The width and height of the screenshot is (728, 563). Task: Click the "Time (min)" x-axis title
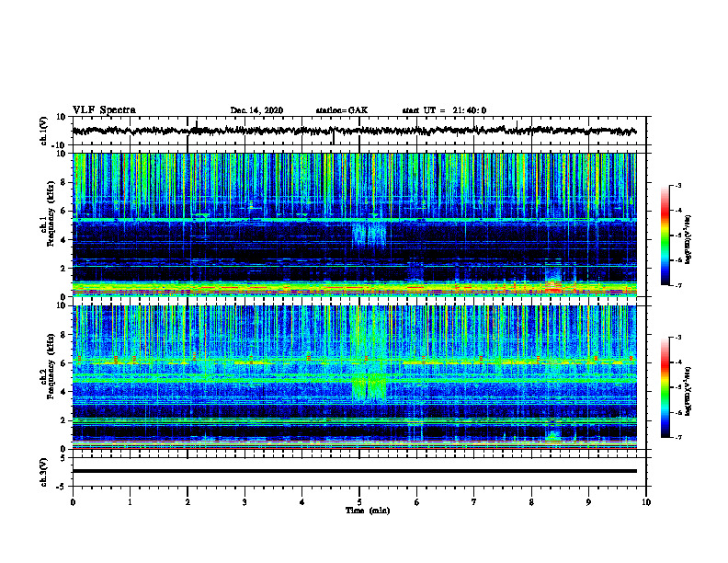(368, 511)
